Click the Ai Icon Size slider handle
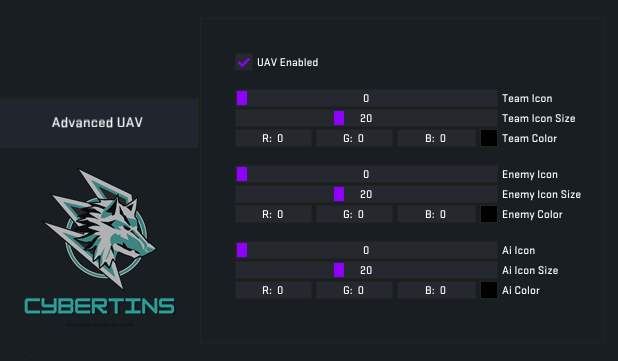 (x=339, y=270)
